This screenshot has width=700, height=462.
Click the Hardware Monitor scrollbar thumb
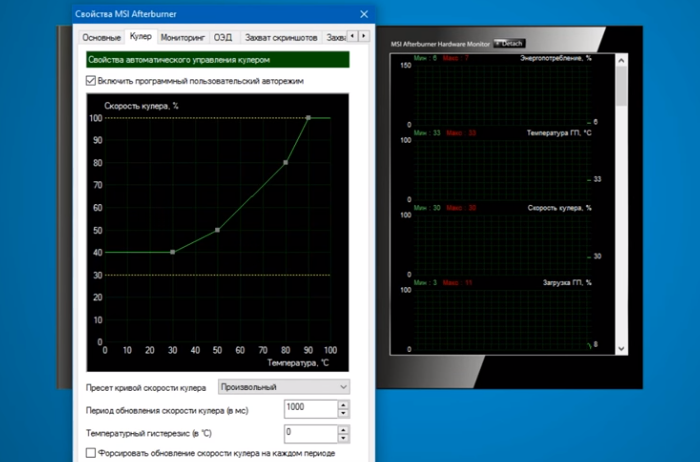(x=621, y=86)
